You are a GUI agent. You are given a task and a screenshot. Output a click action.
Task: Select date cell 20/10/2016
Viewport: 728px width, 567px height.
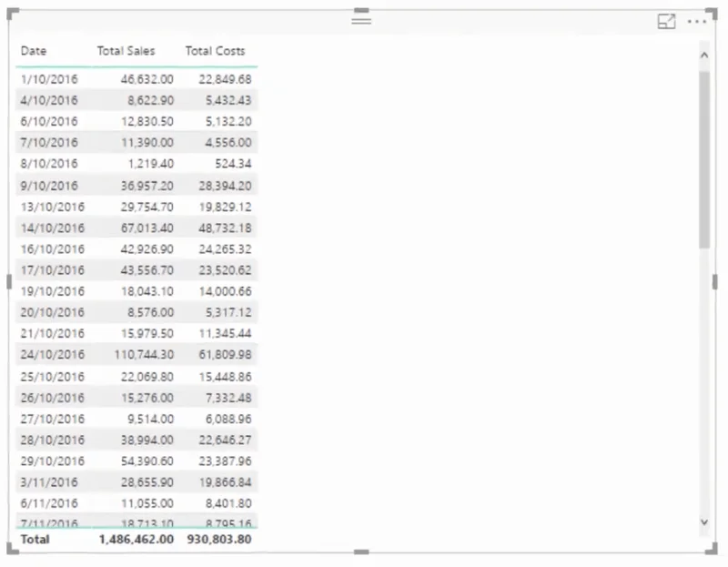[x=53, y=312]
